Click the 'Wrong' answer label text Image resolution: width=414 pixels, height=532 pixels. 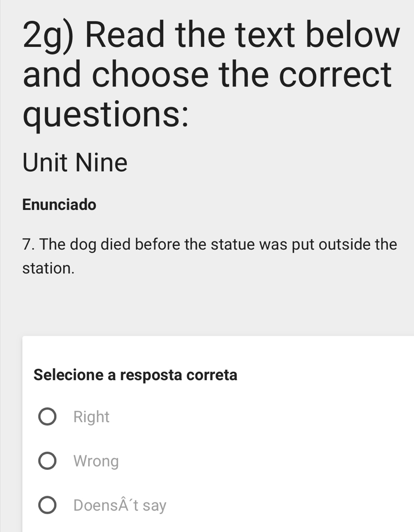click(x=96, y=461)
